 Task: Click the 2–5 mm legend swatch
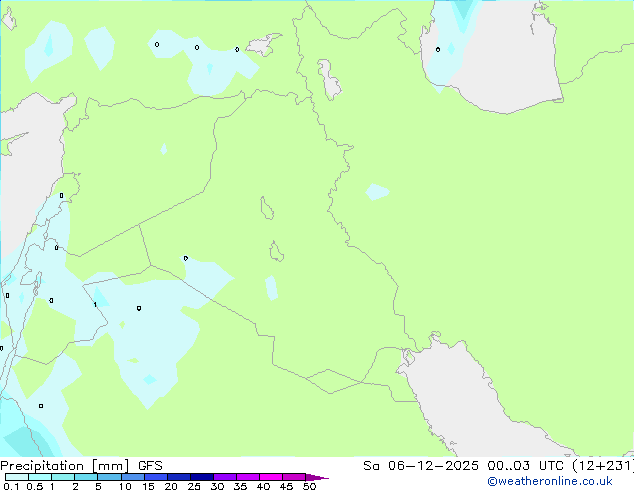86,477
